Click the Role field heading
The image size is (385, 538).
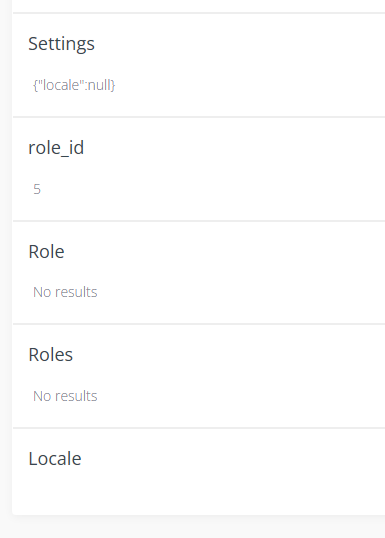click(x=46, y=252)
